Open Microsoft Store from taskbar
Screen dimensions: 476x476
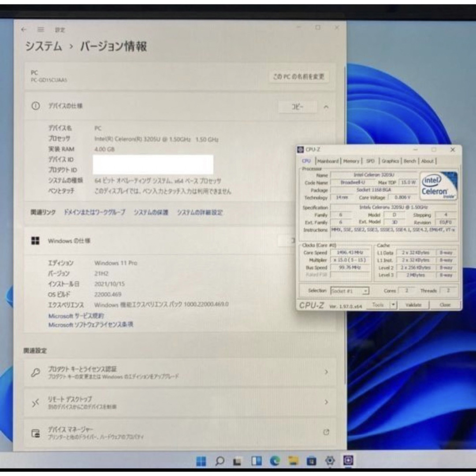pyautogui.click(x=312, y=461)
